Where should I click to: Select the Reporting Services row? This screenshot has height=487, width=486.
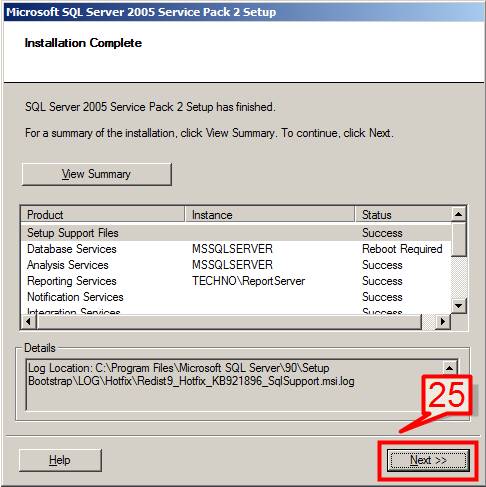(236, 281)
